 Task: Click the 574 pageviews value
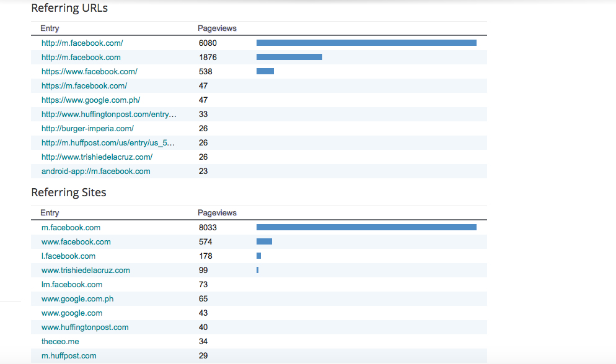(x=206, y=241)
